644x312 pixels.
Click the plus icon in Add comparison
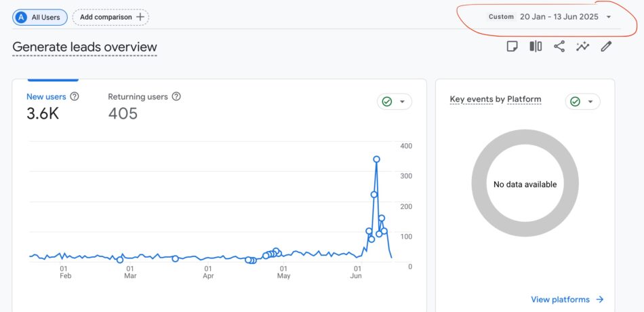pos(140,17)
